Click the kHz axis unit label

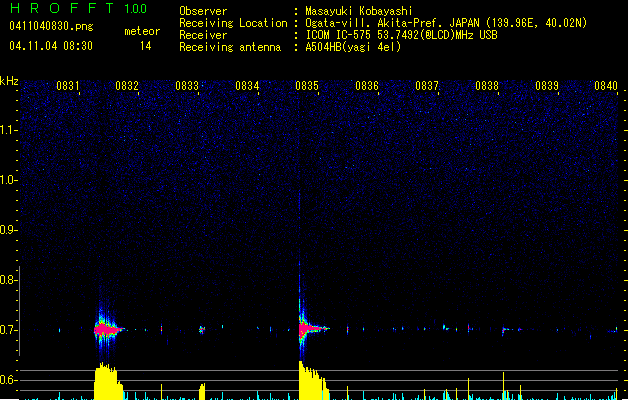click(9, 81)
